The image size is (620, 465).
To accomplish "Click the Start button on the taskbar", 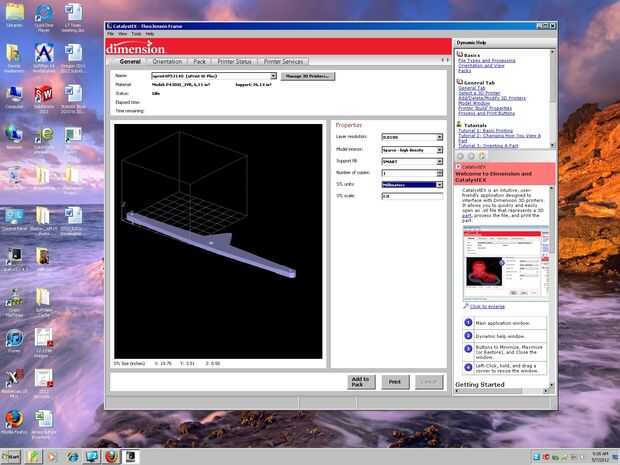I will 11,457.
